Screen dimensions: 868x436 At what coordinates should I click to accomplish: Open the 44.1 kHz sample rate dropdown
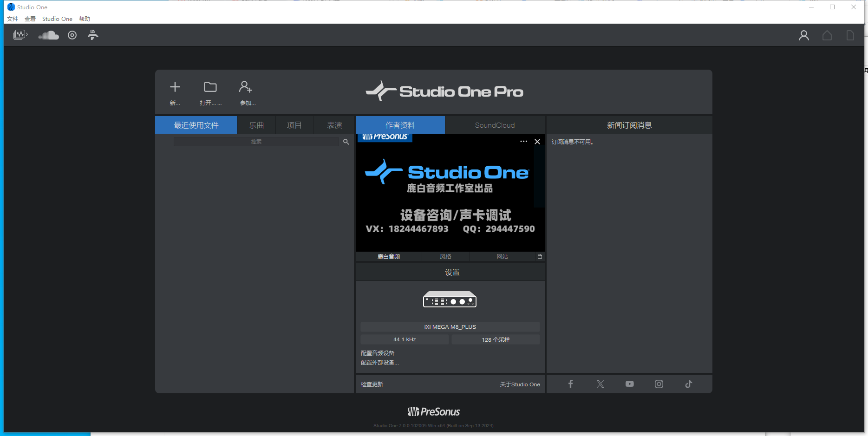pyautogui.click(x=405, y=339)
